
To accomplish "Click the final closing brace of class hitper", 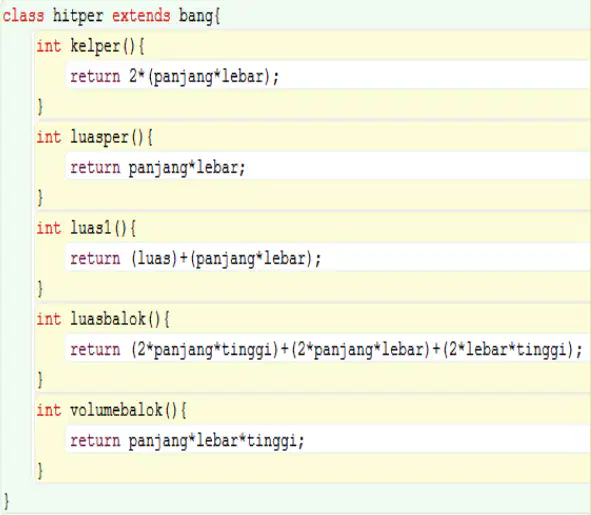I will point(6,501).
